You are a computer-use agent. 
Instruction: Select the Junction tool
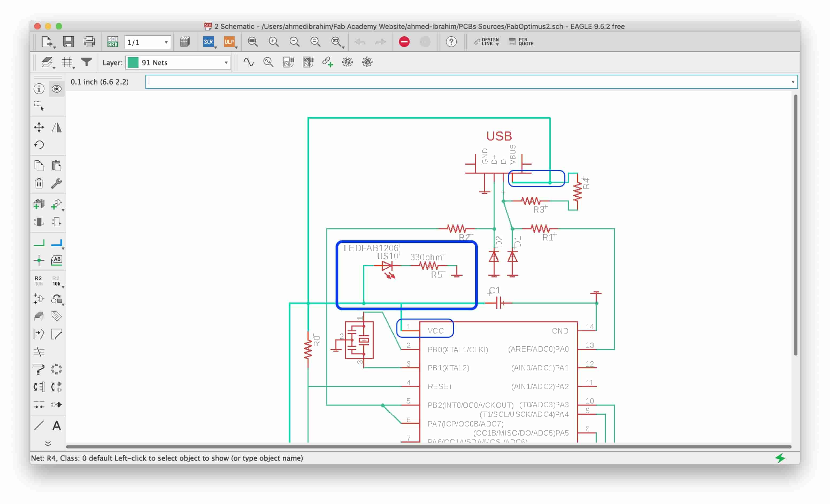point(39,260)
